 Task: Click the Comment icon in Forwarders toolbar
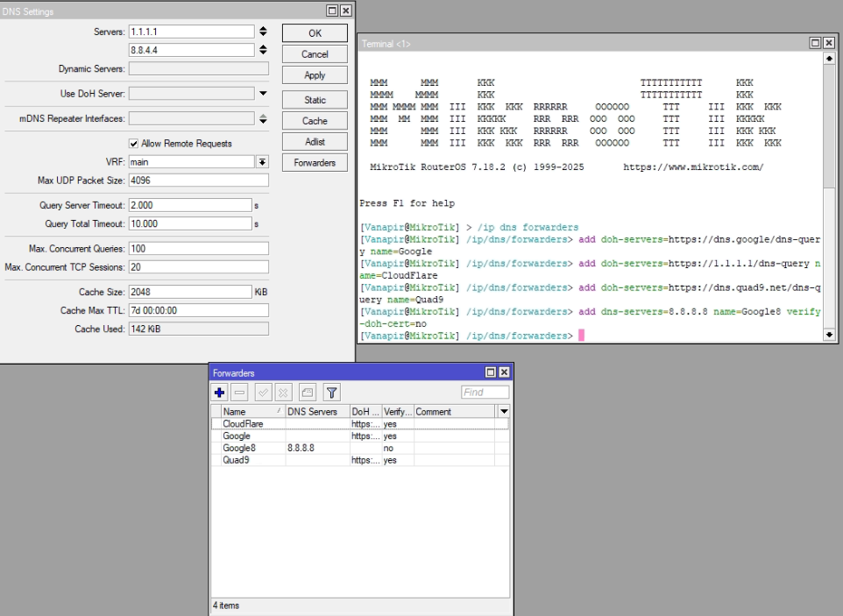(x=307, y=393)
